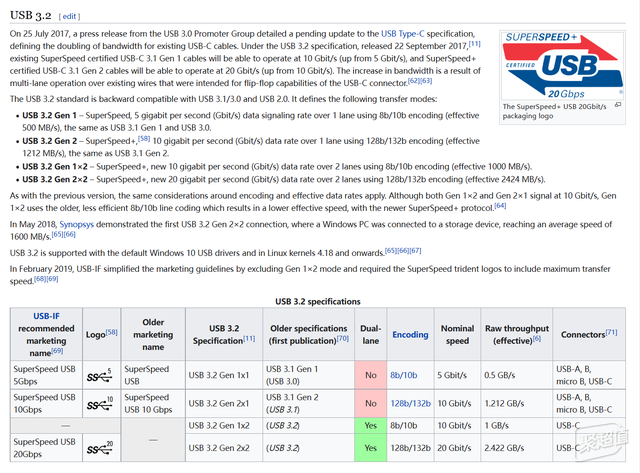Click 'SuperSpeed USB 10Gbps' marketing name cell
This screenshot has height=473, width=640.
point(46,403)
